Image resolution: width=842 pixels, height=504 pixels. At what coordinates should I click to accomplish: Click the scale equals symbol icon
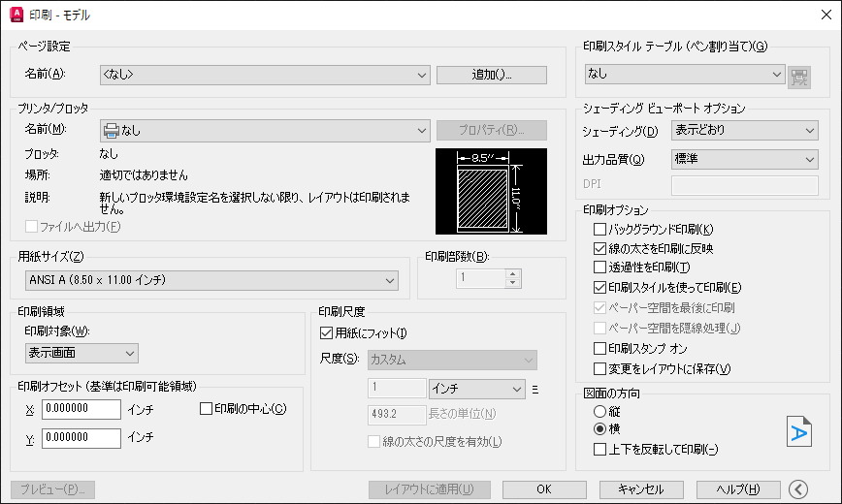pyautogui.click(x=534, y=390)
